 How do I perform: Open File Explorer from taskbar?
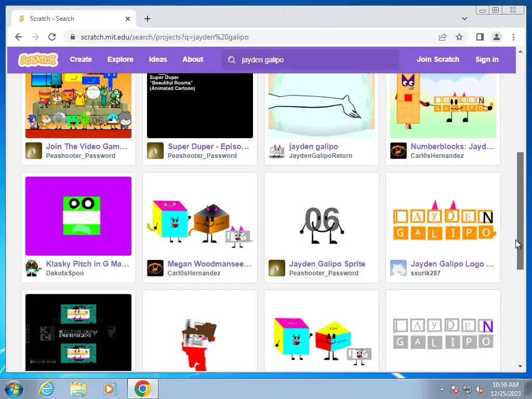coord(78,389)
